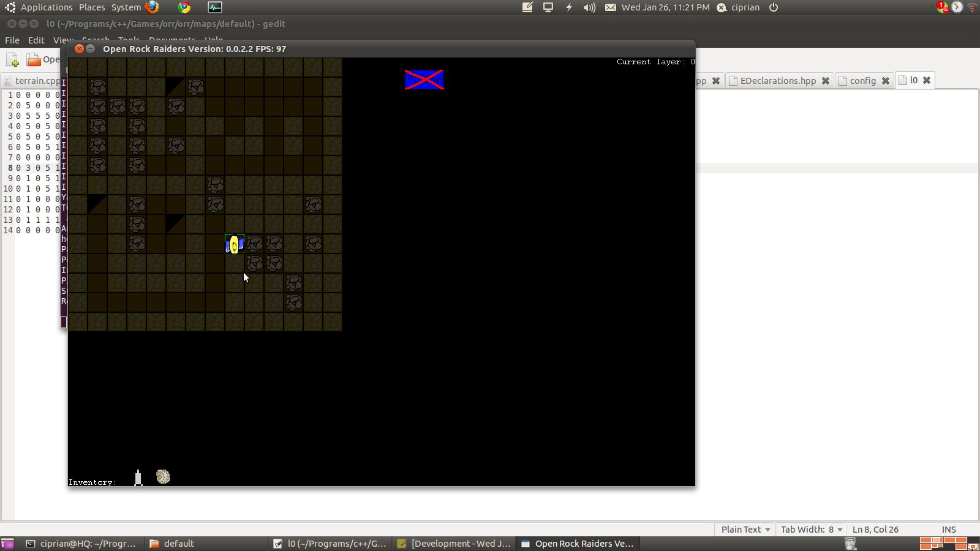Switch to the config tab
Image resolution: width=980 pixels, height=551 pixels.
click(863, 81)
